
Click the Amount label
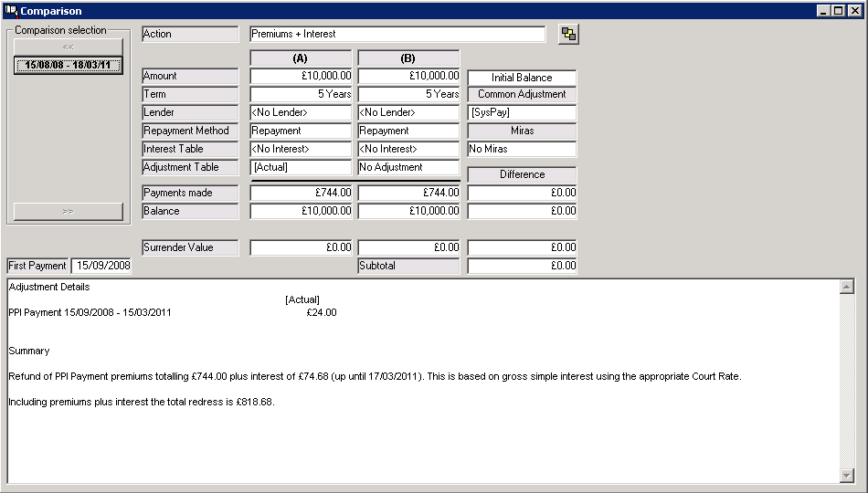pos(190,76)
